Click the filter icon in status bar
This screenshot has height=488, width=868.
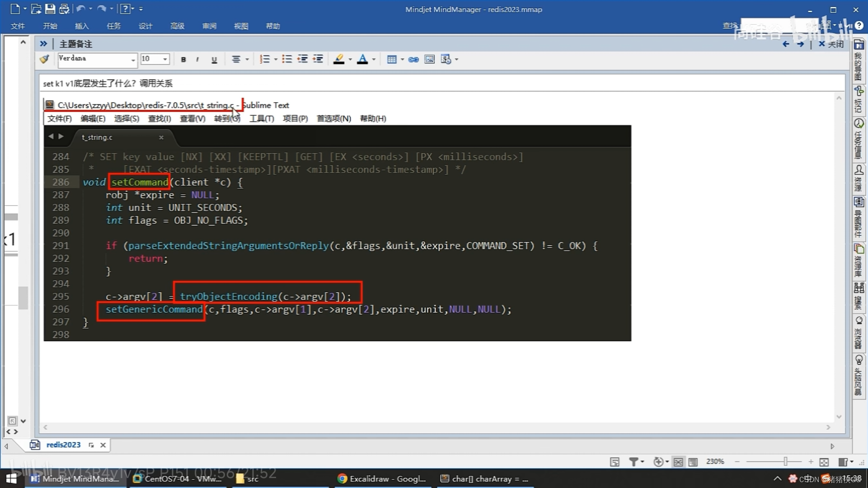click(633, 461)
